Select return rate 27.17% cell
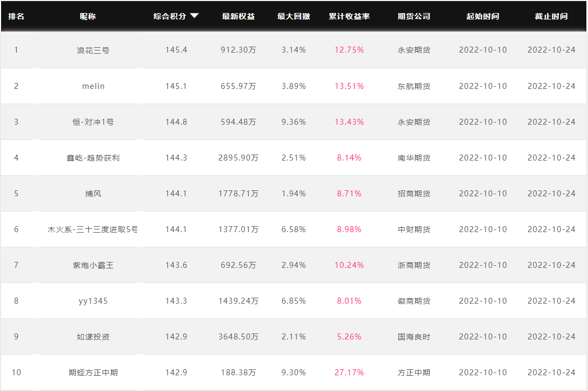This screenshot has height=391, width=588. tap(349, 373)
